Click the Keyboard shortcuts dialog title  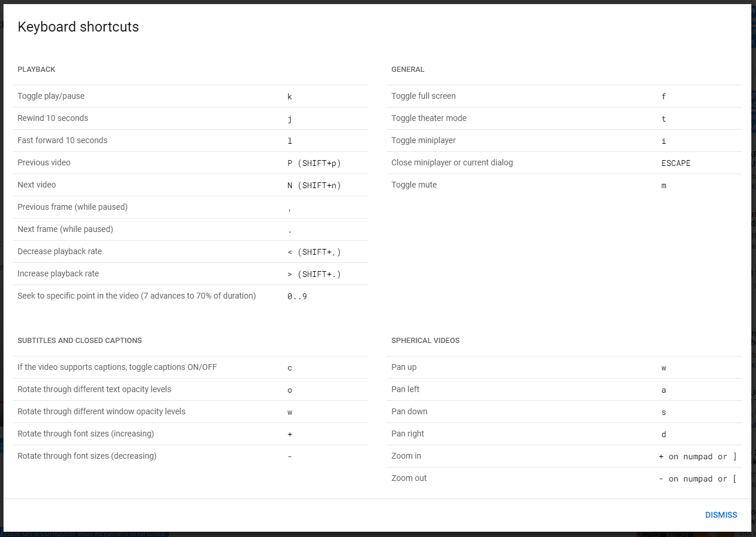click(78, 27)
